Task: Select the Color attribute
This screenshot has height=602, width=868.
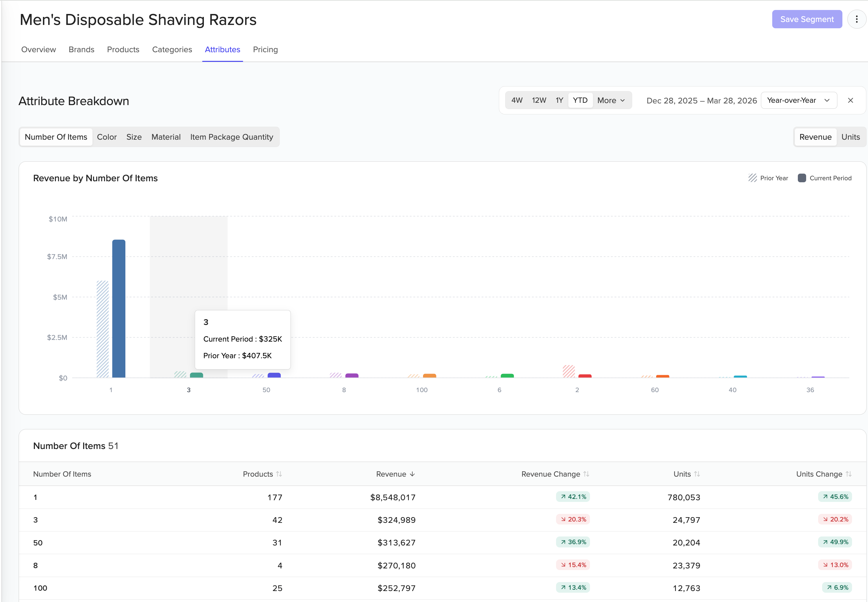Action: 107,137
